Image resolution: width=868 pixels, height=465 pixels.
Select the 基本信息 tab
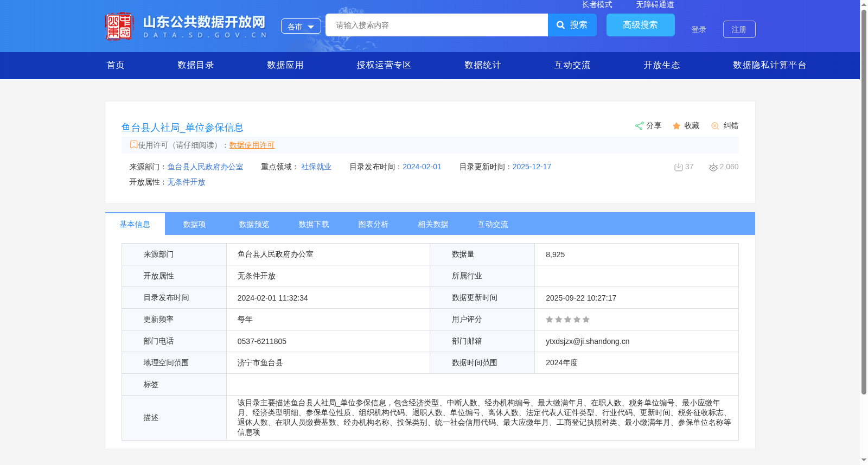[135, 224]
